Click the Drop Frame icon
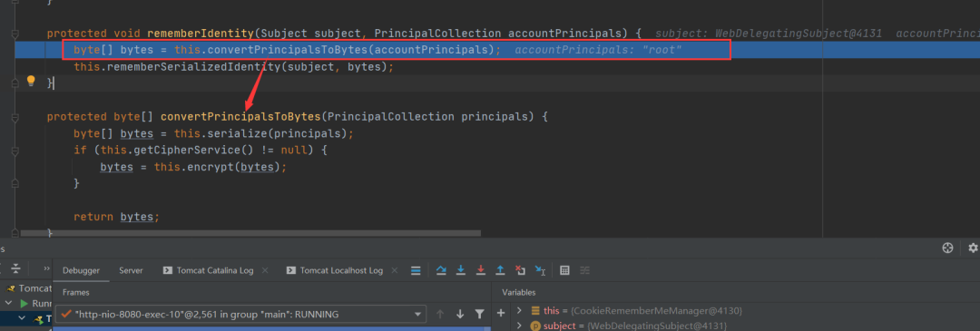Image resolution: width=980 pixels, height=331 pixels. [520, 270]
